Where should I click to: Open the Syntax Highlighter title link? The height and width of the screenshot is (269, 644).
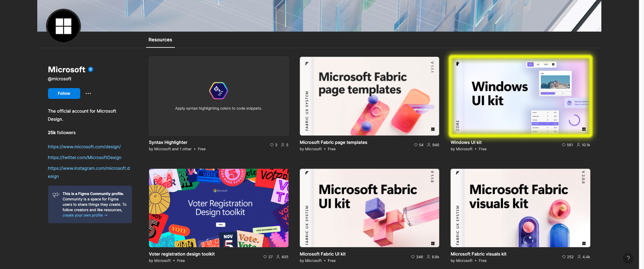tap(168, 142)
